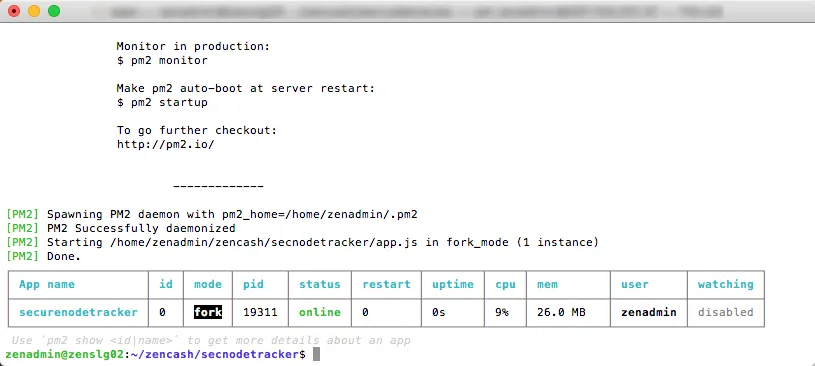This screenshot has width=815, height=366.
Task: Click the green zoom window button
Action: (x=54, y=11)
